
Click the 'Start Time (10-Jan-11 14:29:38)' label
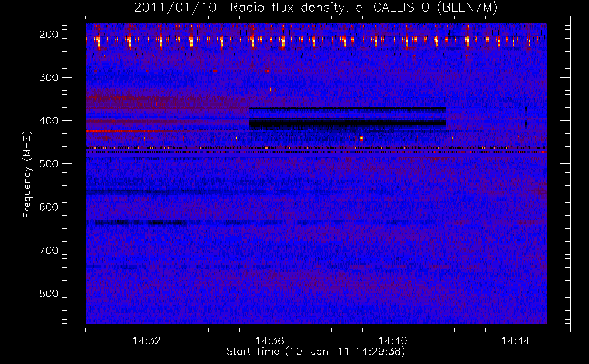[316, 352]
